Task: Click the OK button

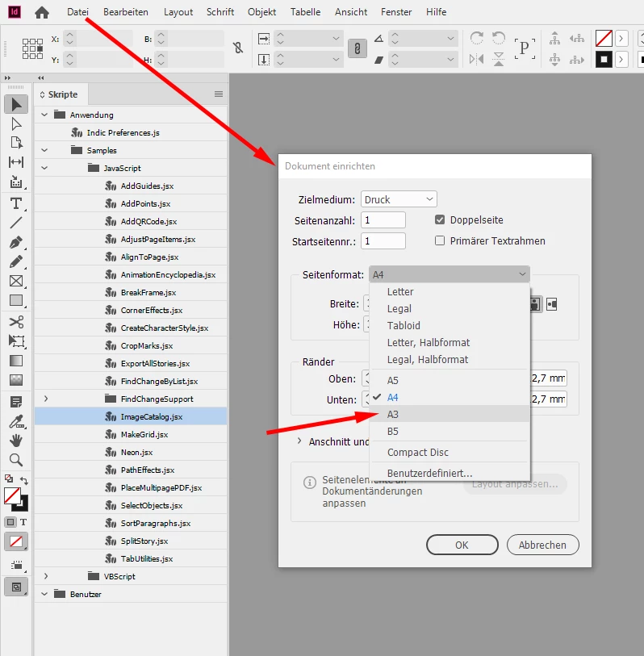Action: click(462, 545)
